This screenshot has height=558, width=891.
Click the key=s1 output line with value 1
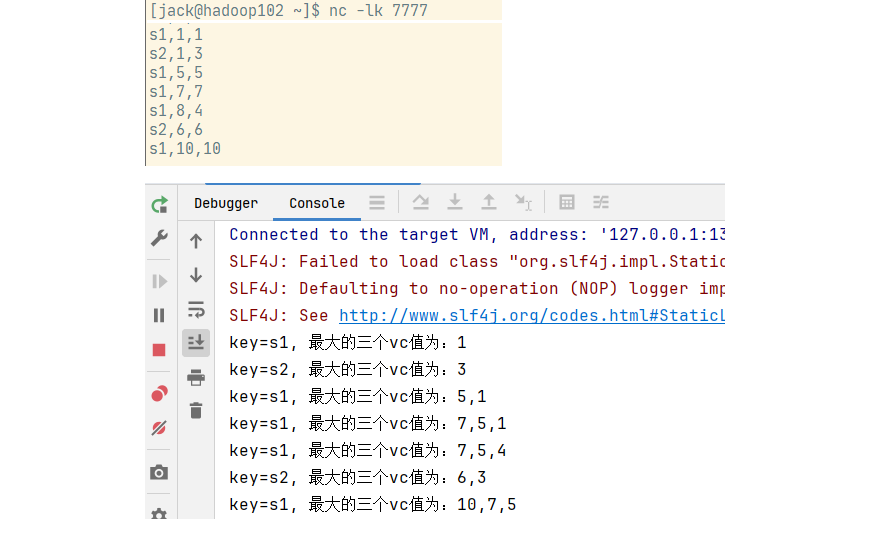pos(348,343)
